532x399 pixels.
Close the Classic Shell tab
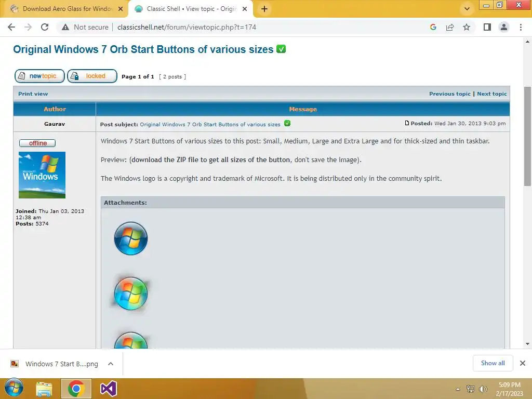[x=245, y=9]
